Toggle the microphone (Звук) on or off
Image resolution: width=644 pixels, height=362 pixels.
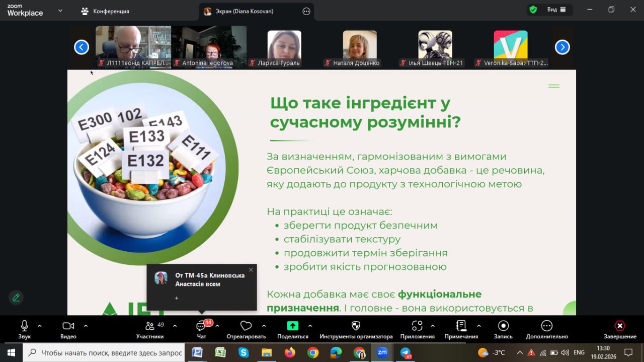pos(24,327)
